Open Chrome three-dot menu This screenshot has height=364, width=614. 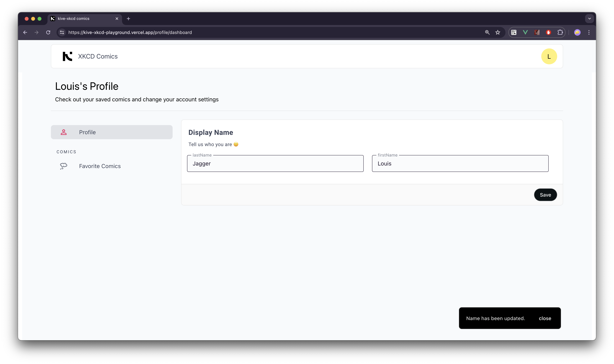tap(589, 32)
